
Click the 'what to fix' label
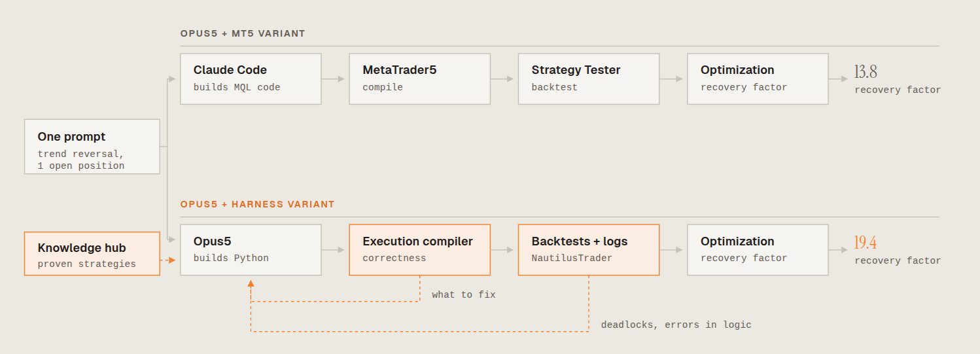(464, 295)
